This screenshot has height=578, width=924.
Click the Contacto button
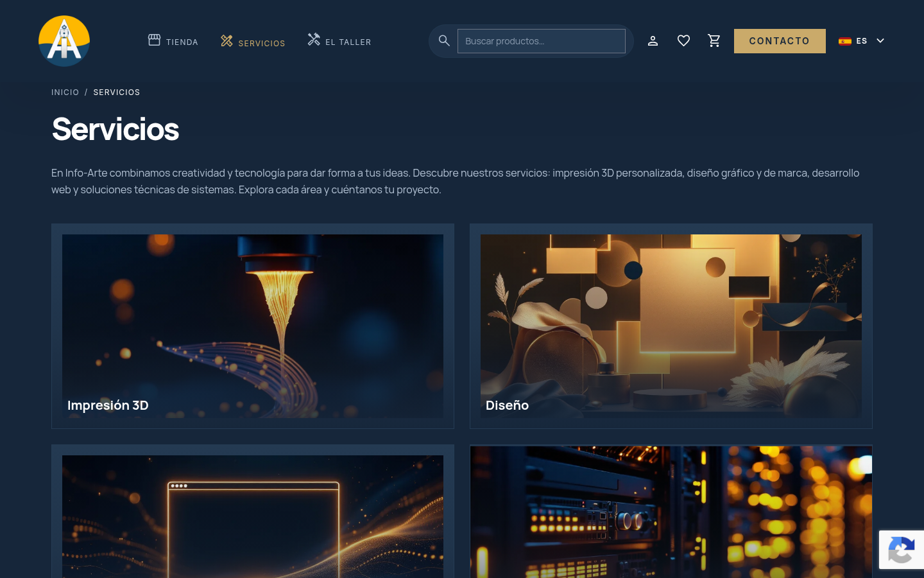pos(780,41)
